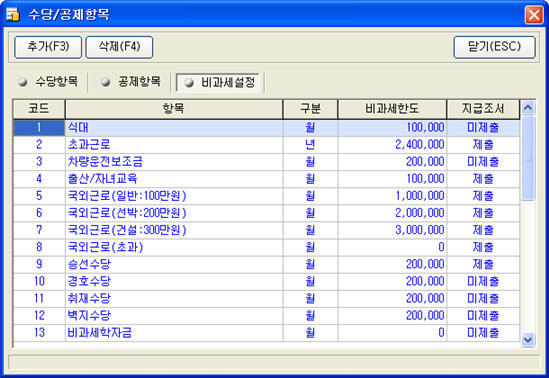Select the 비과세학자금 item
The height and width of the screenshot is (378, 549).
tap(174, 333)
